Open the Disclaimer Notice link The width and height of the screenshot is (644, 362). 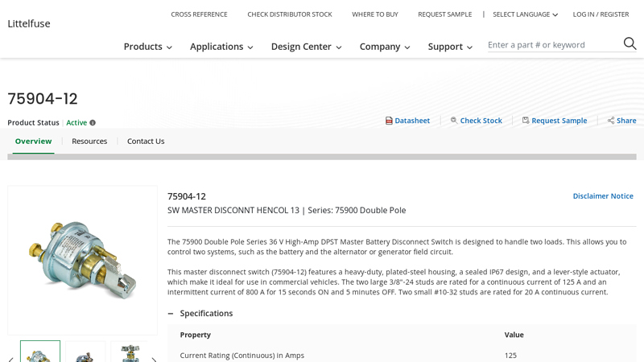pyautogui.click(x=602, y=196)
